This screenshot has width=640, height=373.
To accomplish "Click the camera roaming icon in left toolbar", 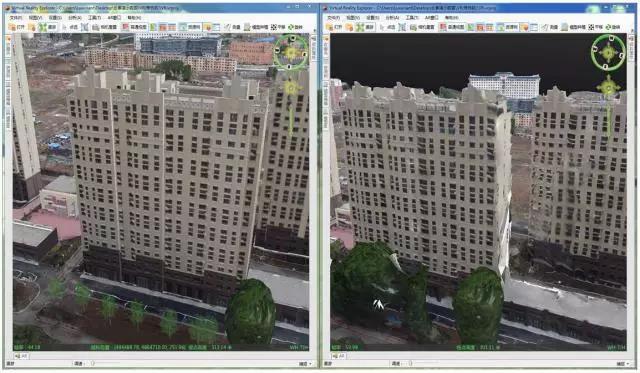I will pyautogui.click(x=104, y=27).
